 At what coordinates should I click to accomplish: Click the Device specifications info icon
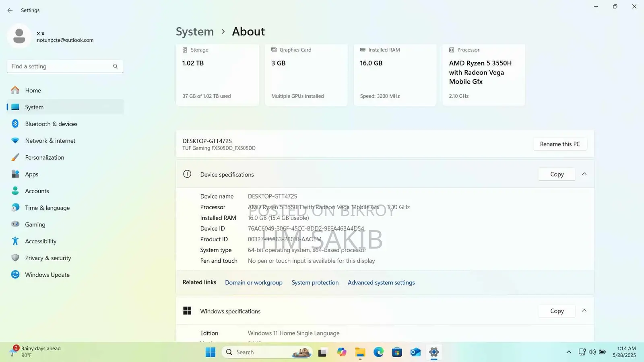(x=187, y=174)
